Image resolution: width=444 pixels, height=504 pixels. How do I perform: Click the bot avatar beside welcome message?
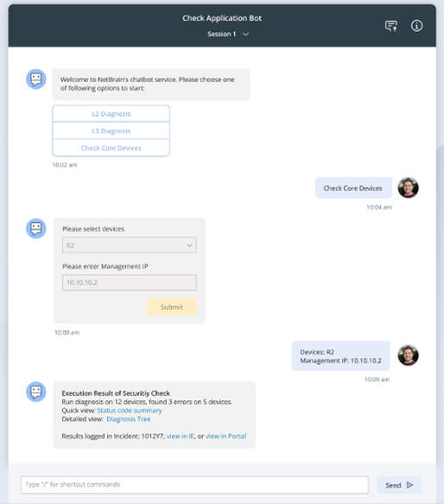click(x=36, y=79)
